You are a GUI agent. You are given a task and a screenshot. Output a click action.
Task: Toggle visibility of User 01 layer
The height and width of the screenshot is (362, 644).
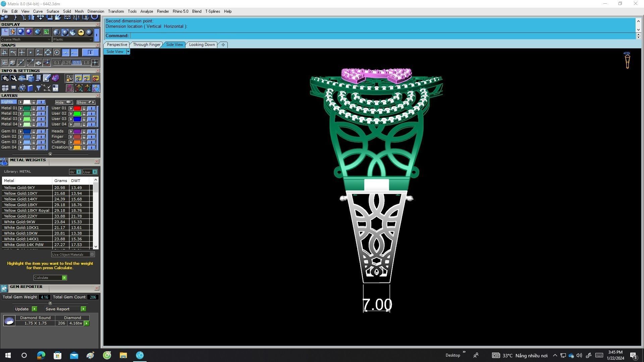[91, 108]
